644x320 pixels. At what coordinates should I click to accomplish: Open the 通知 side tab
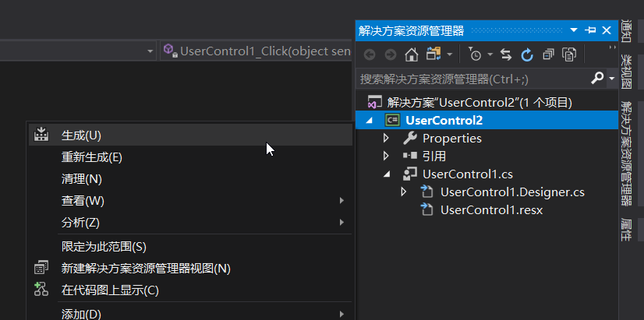click(626, 31)
